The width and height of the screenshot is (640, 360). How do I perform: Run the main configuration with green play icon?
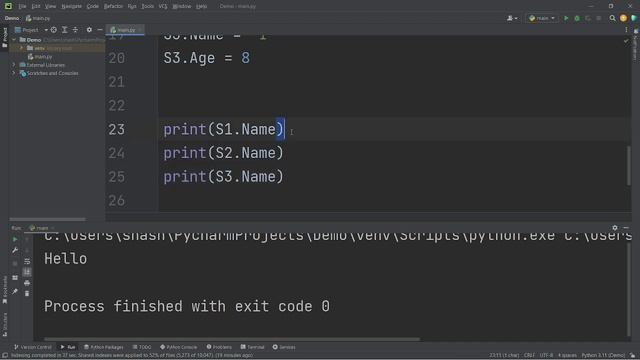(x=566, y=18)
